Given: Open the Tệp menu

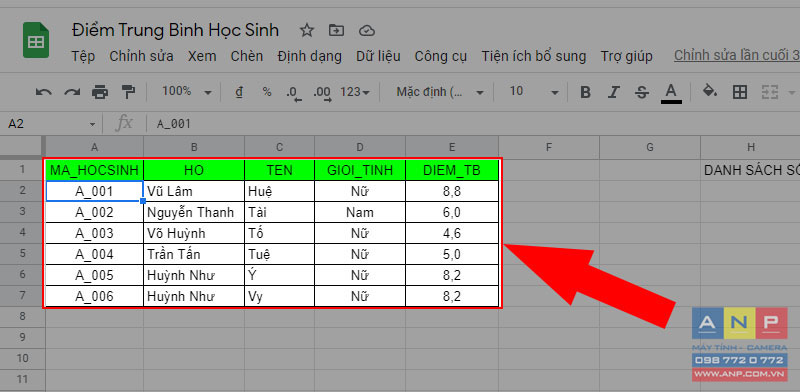Looking at the screenshot, I should [83, 56].
